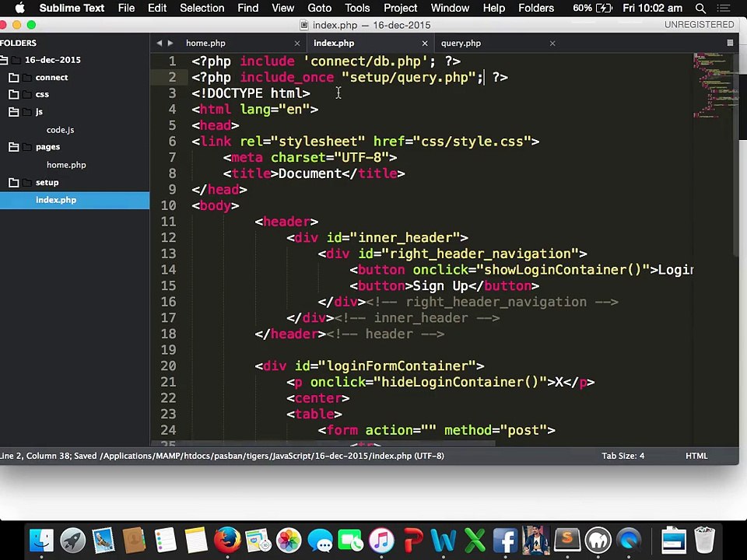The width and height of the screenshot is (747, 560).
Task: Open the Tab Size: 4 selector
Action: click(622, 456)
